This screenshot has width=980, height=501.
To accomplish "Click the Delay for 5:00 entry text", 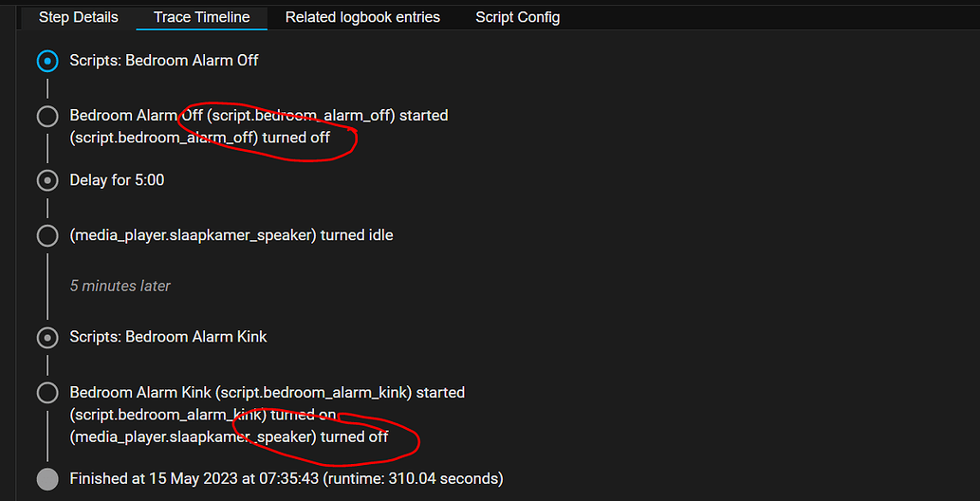I will click(117, 180).
